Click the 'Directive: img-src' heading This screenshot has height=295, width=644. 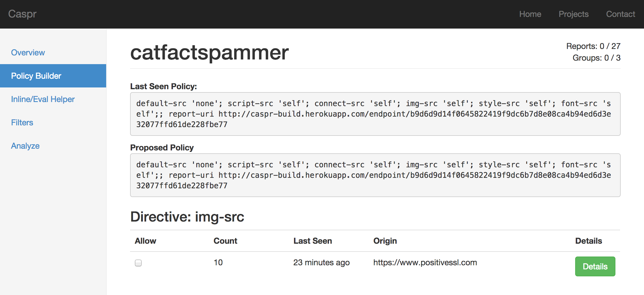click(x=187, y=217)
